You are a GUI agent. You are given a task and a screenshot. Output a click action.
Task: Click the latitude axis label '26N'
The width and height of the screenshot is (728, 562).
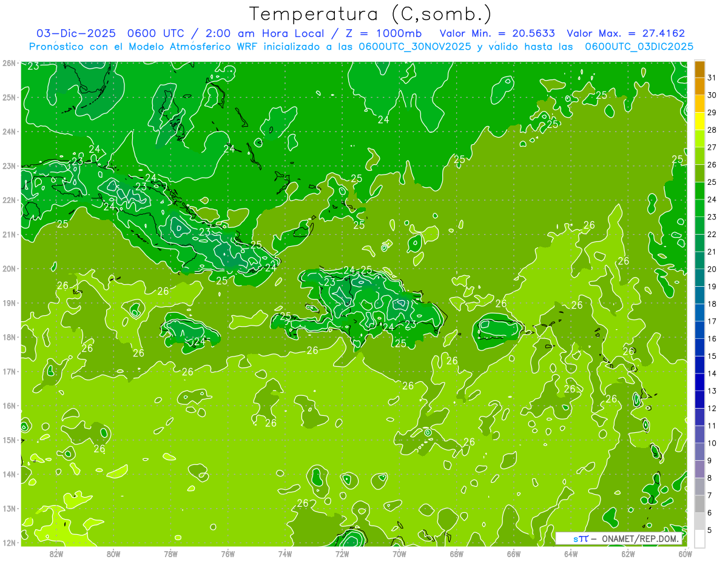[8, 63]
